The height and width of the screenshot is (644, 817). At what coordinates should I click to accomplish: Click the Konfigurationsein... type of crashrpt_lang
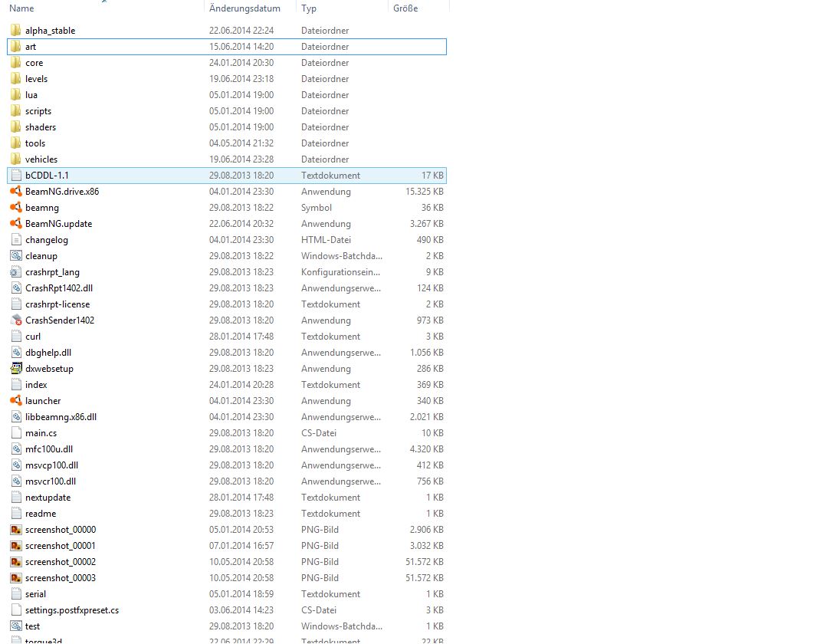[341, 272]
